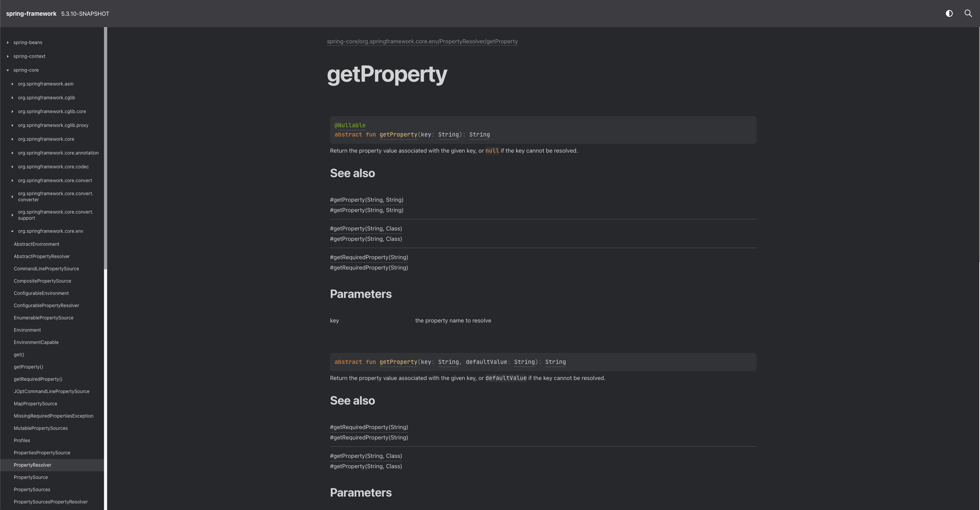980x510 pixels.
Task: Open the search
Action: [x=968, y=13]
